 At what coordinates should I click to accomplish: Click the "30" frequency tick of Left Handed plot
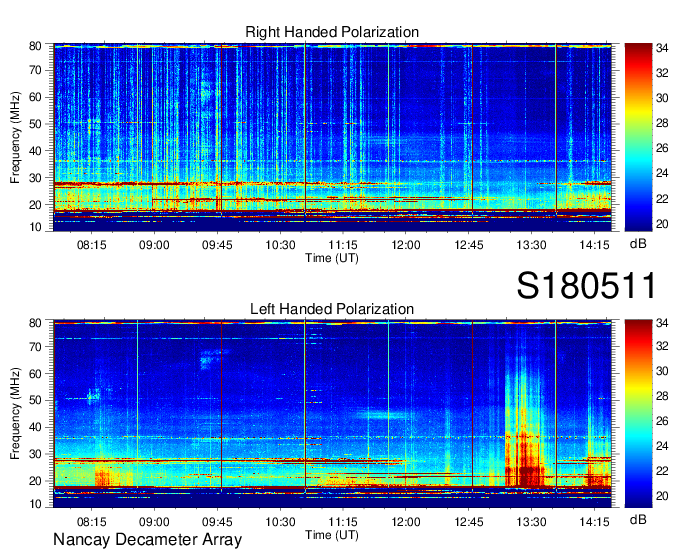click(35, 454)
